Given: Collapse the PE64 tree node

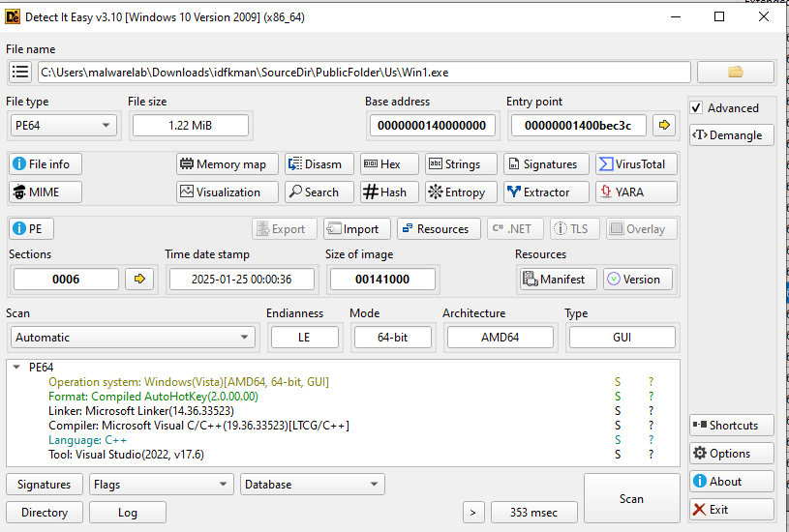Looking at the screenshot, I should [16, 368].
